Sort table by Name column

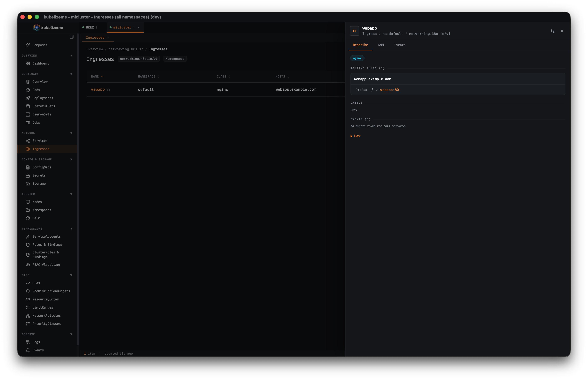(97, 77)
